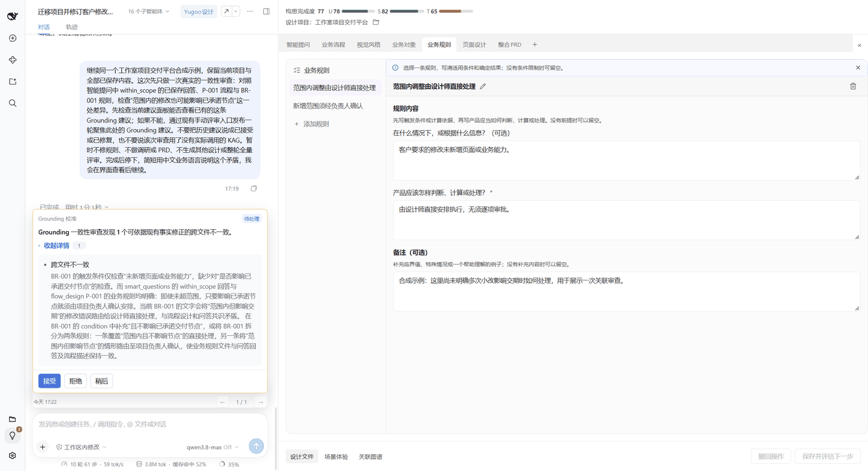Close the right design panel
868x471 pixels.
[859, 45]
